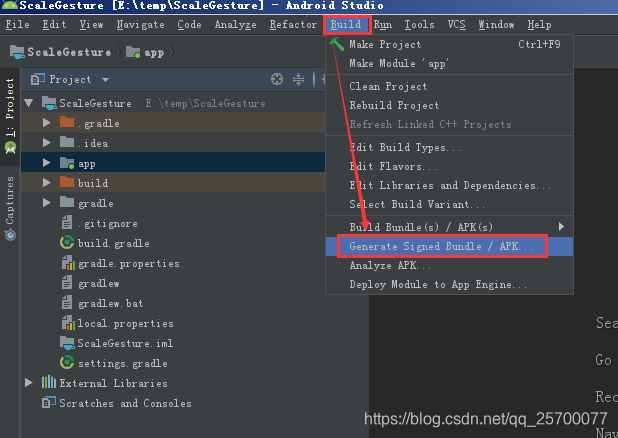Click the collapse all icon

(298, 79)
